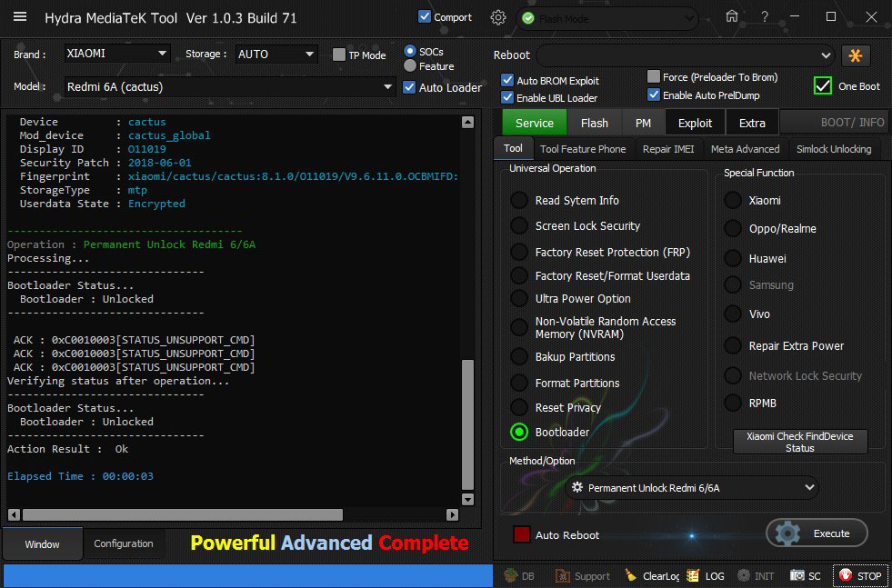Viewport: 892px width, 588px height.
Task: Click Xiaomi Check FindDevice Status button
Action: point(800,442)
